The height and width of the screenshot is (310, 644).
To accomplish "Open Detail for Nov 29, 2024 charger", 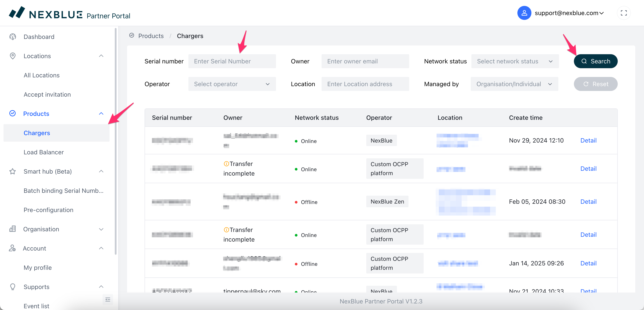I will (588, 140).
